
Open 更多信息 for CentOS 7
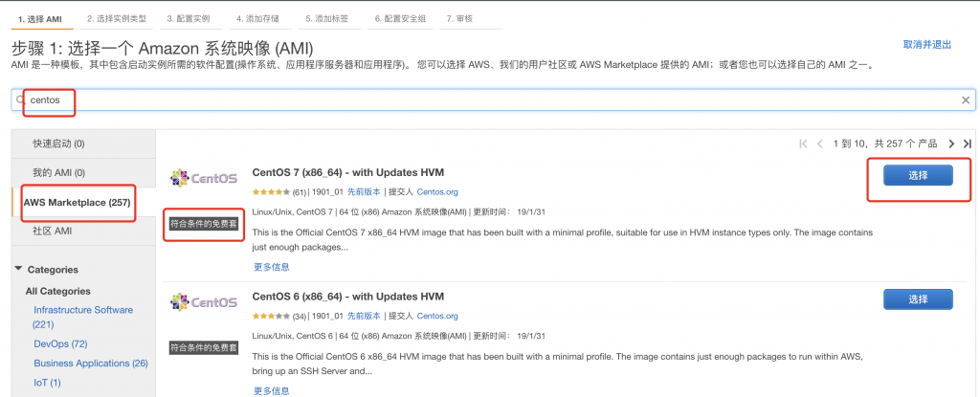[x=271, y=267]
